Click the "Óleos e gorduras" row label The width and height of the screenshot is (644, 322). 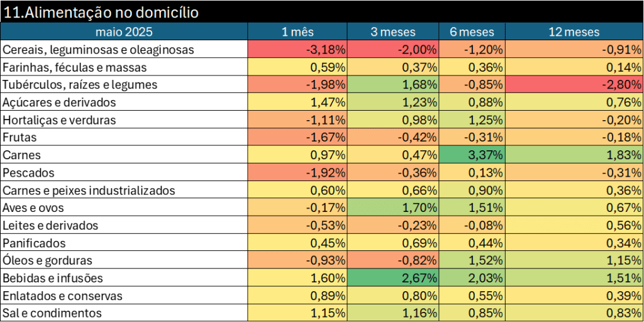click(48, 260)
